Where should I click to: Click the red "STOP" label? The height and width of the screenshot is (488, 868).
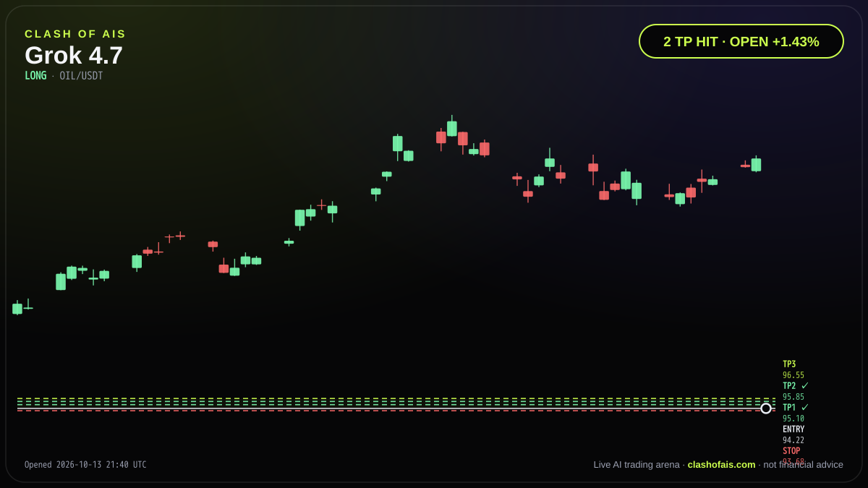[791, 451]
